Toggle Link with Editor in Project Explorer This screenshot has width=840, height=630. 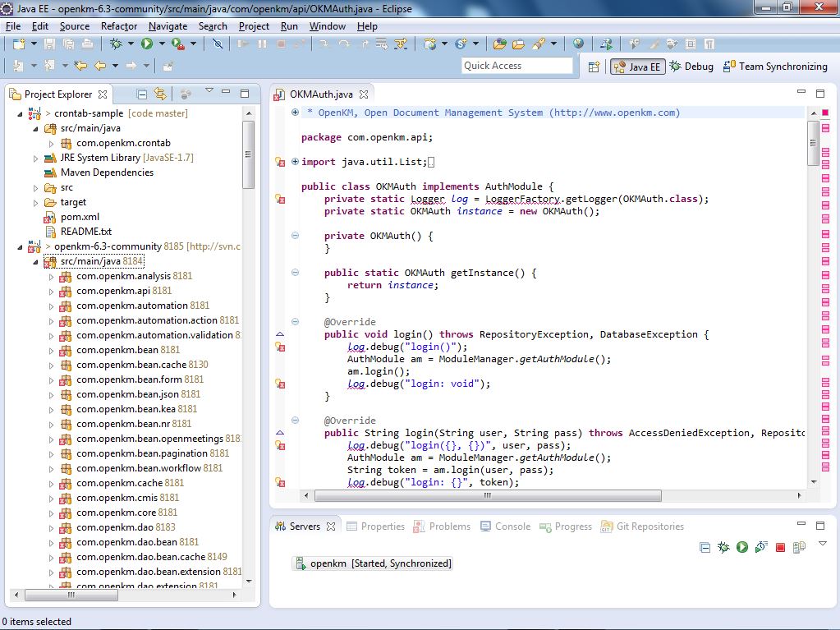(x=161, y=94)
